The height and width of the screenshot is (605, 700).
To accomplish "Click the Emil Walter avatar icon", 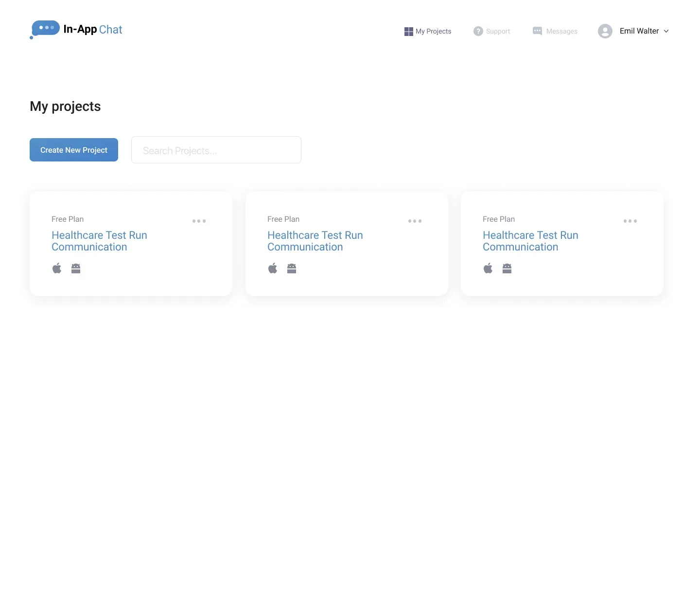I will click(x=605, y=31).
